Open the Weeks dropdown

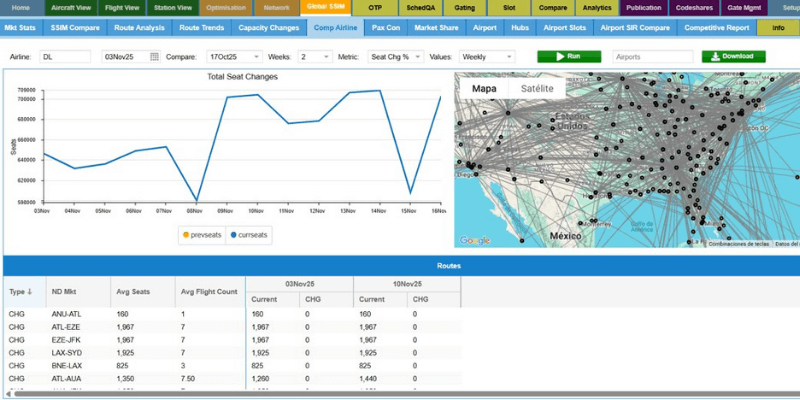pyautogui.click(x=314, y=57)
